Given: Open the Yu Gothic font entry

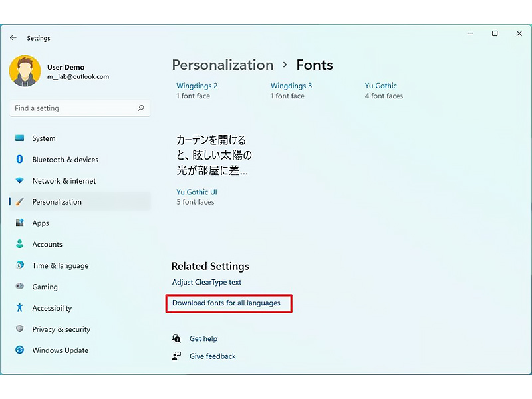Looking at the screenshot, I should coord(380,86).
